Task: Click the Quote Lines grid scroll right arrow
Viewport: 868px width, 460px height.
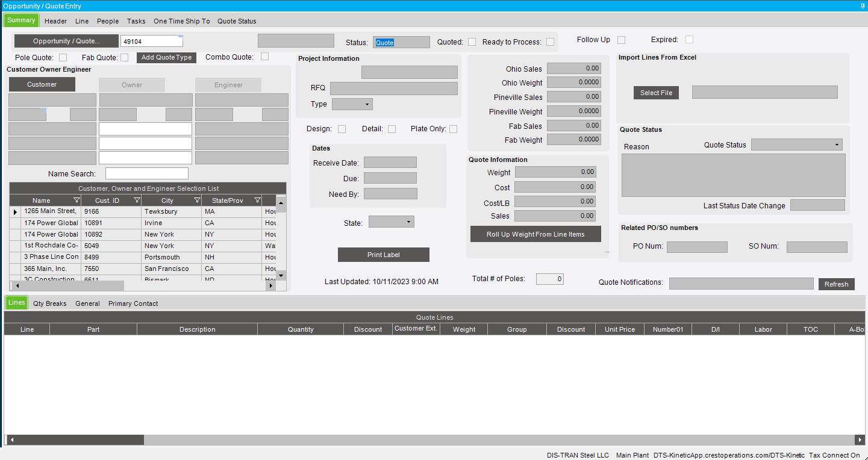Action: (x=860, y=440)
